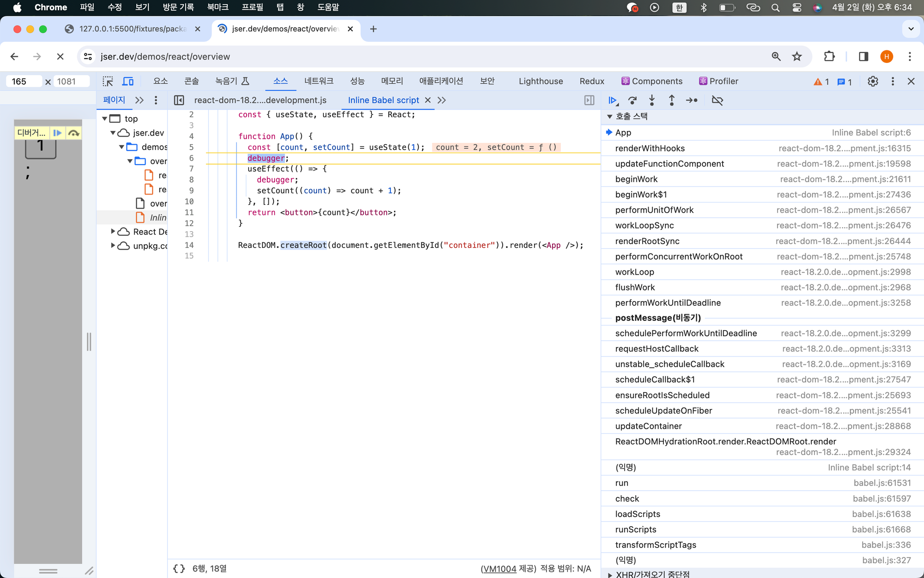Hide the navigator sidebar

point(179,100)
